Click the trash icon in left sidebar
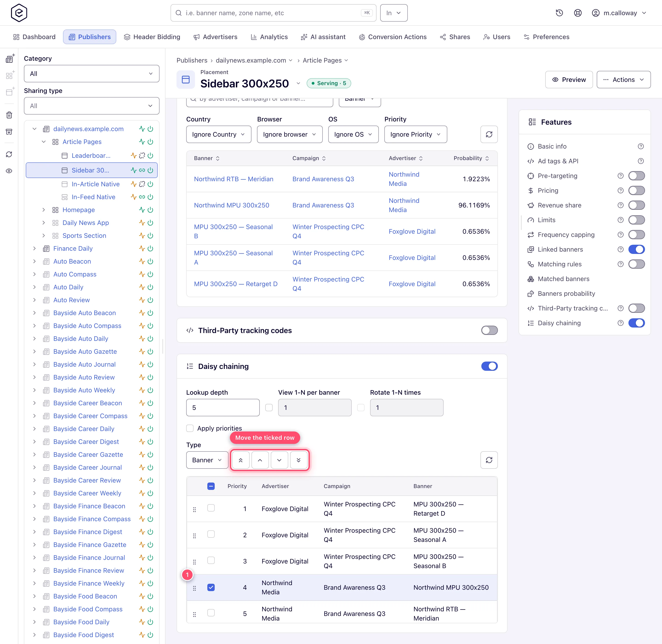The height and width of the screenshot is (644, 662). click(x=9, y=115)
